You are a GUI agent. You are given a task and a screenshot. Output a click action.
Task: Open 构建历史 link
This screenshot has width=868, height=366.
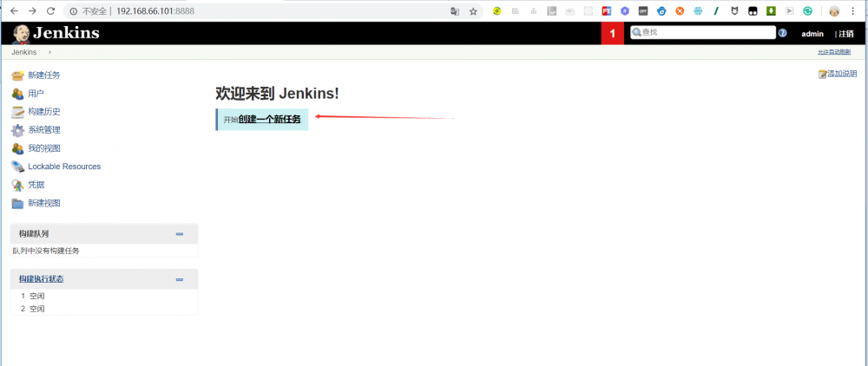pos(44,112)
